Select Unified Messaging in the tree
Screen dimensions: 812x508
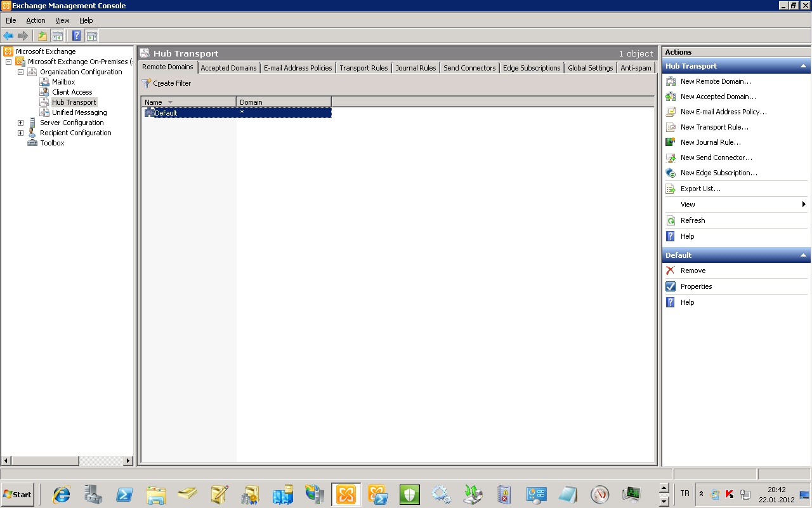(x=79, y=112)
